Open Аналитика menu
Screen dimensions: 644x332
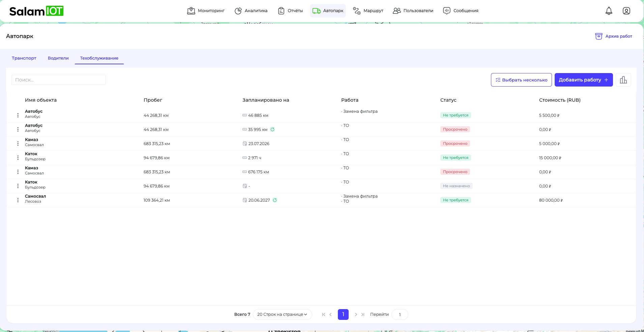(x=251, y=11)
